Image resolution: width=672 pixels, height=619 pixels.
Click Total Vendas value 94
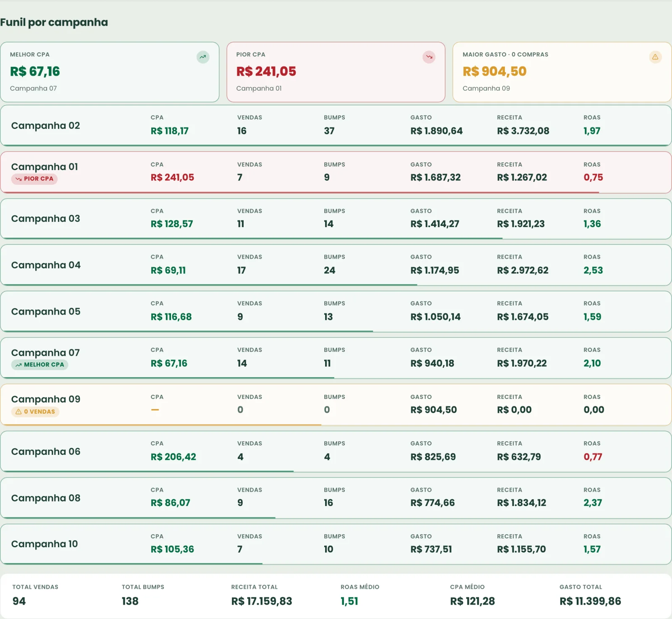[19, 601]
